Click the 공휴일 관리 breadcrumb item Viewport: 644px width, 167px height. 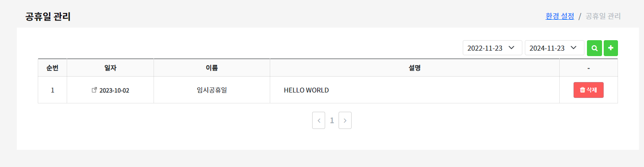coord(603,16)
